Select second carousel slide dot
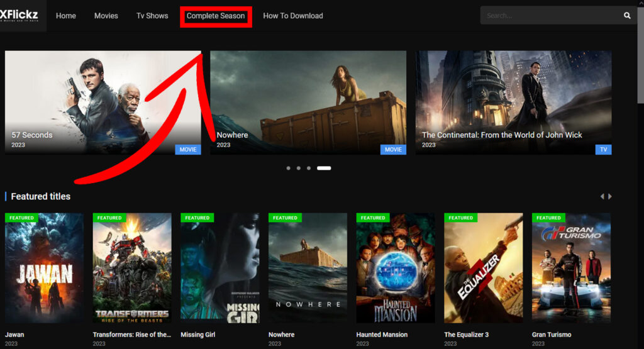644x349 pixels. (x=299, y=169)
